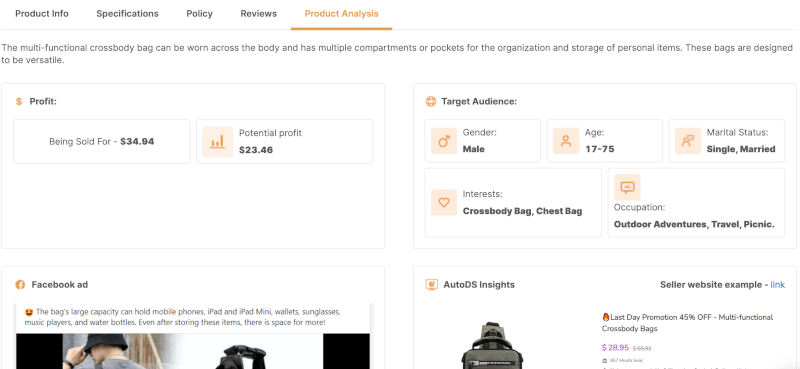Switch to the Specifications tab
The height and width of the screenshot is (369, 800).
tap(128, 14)
